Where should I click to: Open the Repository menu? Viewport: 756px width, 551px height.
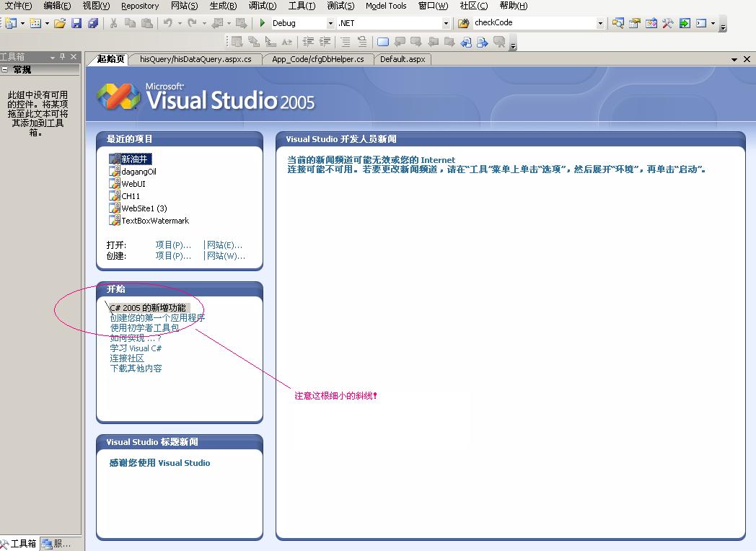tap(140, 6)
